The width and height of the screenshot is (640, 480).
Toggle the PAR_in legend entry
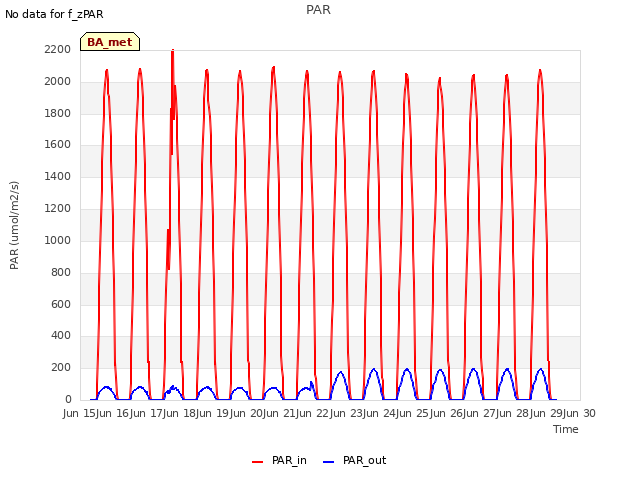[x=279, y=460]
